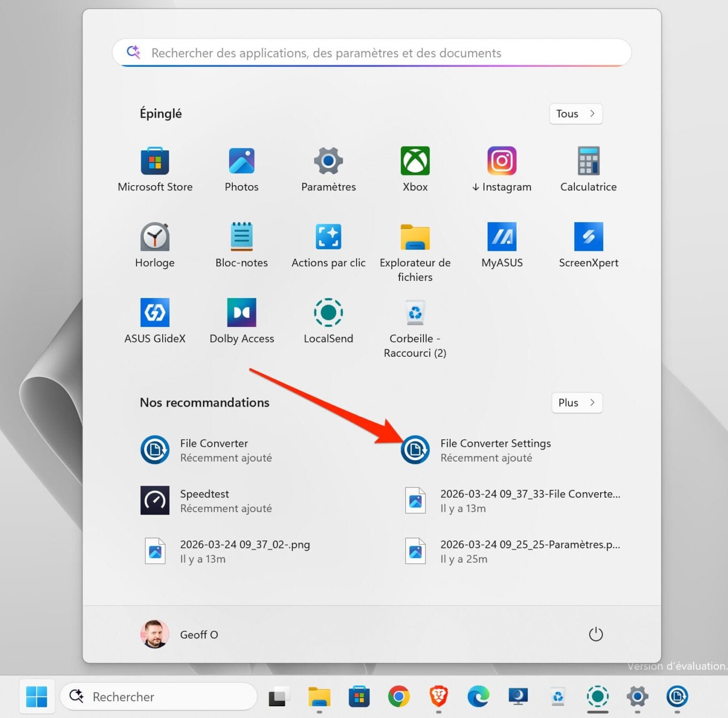
Task: Open Paramètres pinned app
Action: click(328, 169)
